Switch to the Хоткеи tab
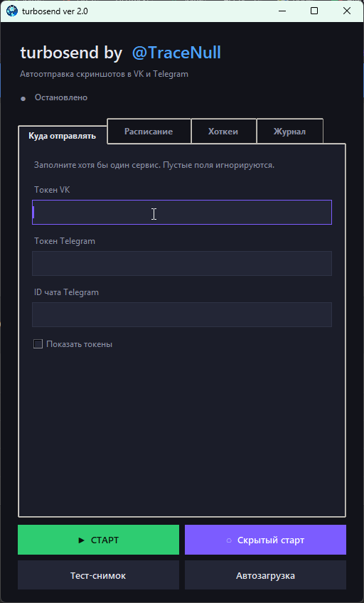Viewport: 364px width, 603px height. click(223, 132)
